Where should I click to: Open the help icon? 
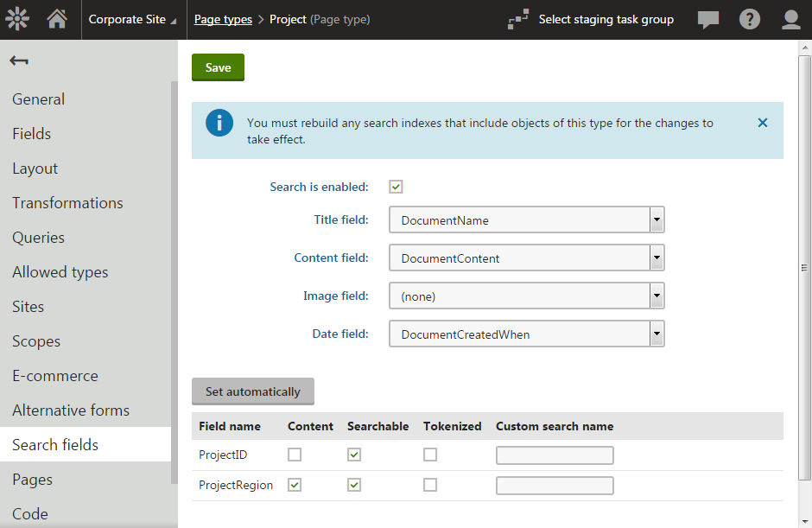749,18
